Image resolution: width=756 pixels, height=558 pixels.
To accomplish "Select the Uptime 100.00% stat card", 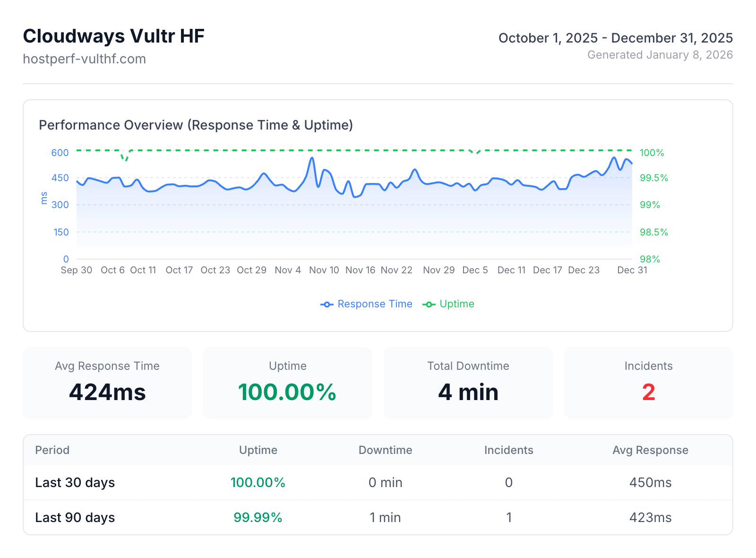I will tap(287, 383).
